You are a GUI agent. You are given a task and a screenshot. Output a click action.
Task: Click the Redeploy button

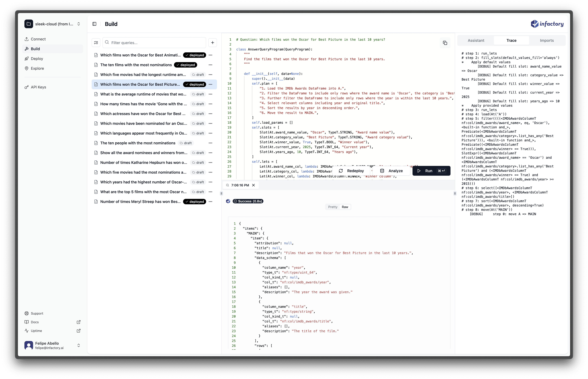tap(351, 171)
